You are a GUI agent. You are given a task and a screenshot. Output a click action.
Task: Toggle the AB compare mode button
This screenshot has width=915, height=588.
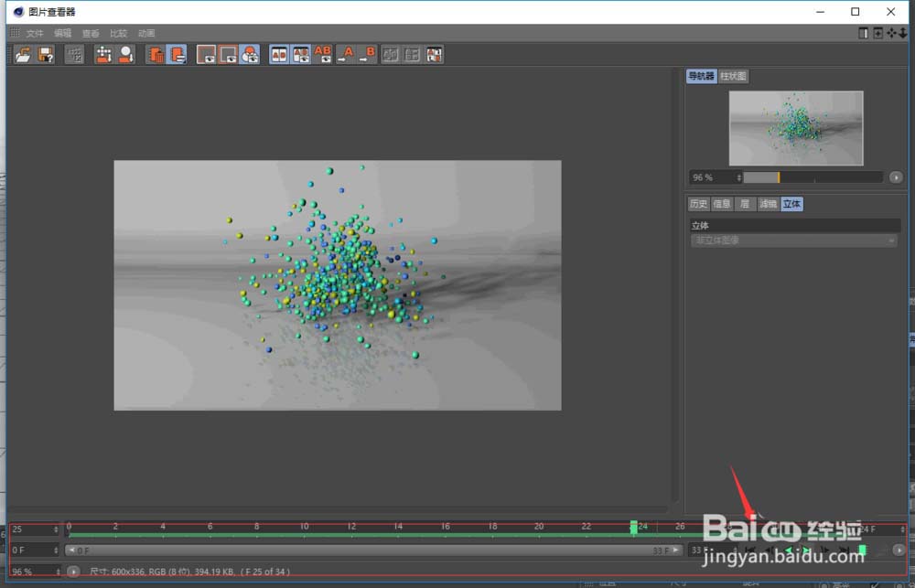[x=279, y=55]
